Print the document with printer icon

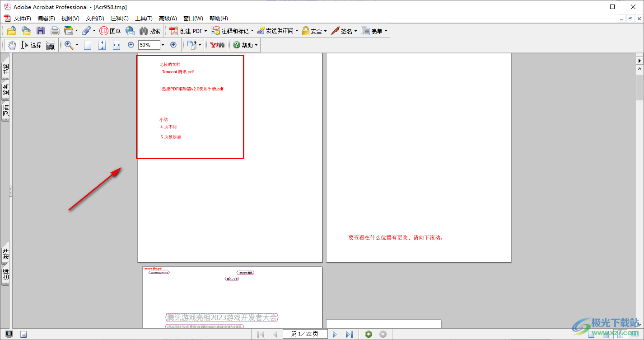pos(55,31)
